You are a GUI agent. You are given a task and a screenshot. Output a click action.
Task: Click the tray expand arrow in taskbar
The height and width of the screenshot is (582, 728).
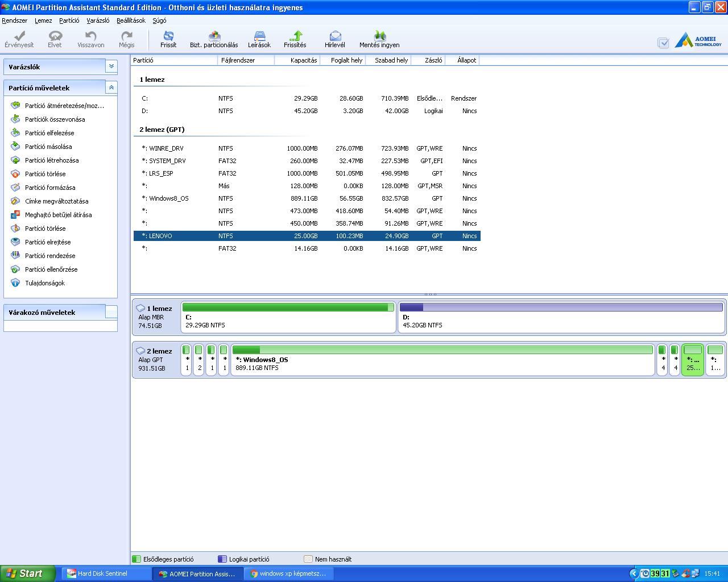click(x=634, y=573)
